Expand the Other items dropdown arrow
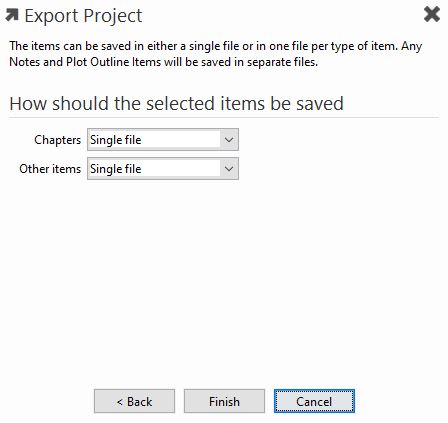 229,169
